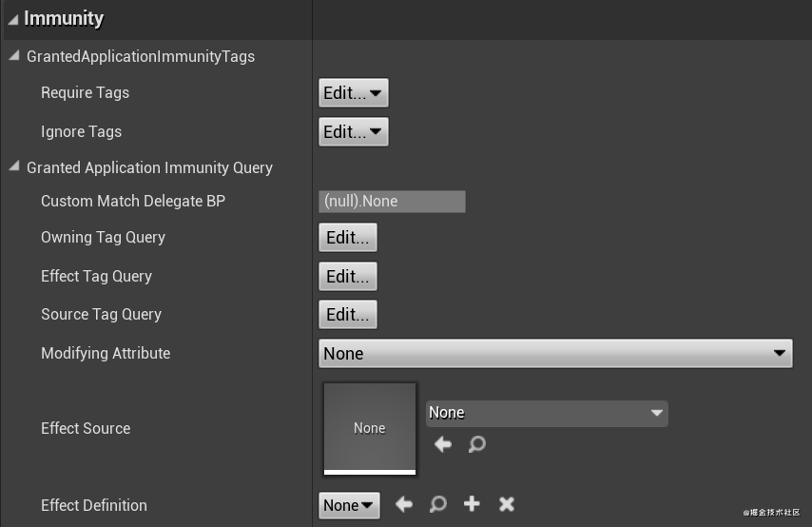Screen dimensions: 812x527
Task: Select the Source Tag Query label
Action: [x=101, y=315]
